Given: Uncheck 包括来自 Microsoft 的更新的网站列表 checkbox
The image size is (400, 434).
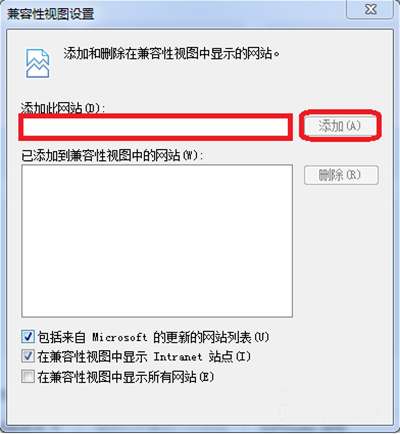Looking at the screenshot, I should coord(28,337).
